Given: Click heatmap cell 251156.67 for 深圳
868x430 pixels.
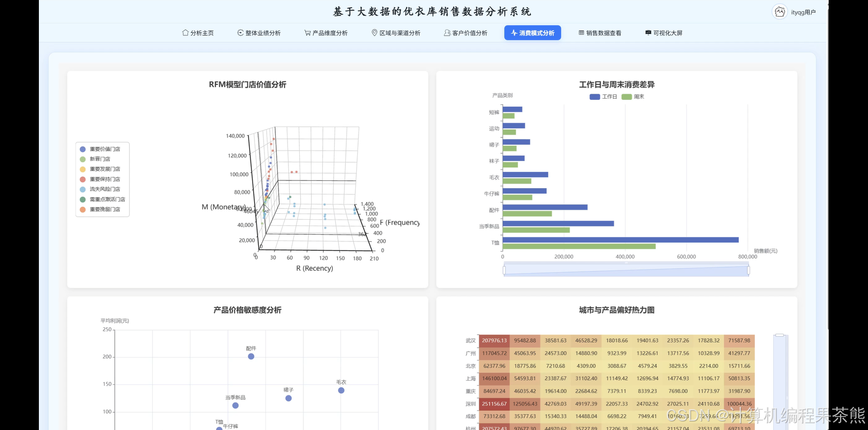Looking at the screenshot, I should pos(494,404).
